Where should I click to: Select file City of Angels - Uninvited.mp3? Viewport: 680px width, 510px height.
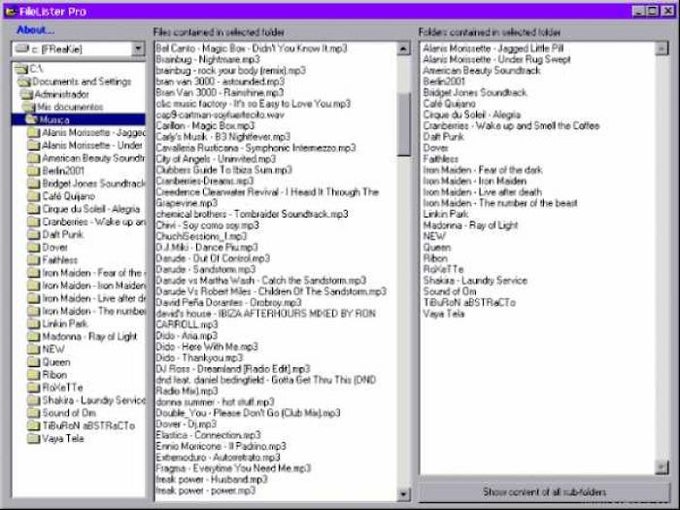(x=216, y=159)
